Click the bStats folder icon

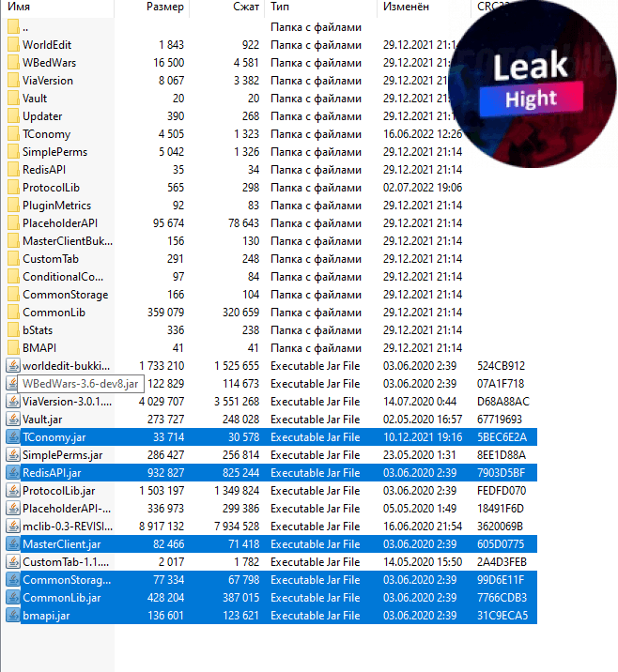(x=14, y=330)
